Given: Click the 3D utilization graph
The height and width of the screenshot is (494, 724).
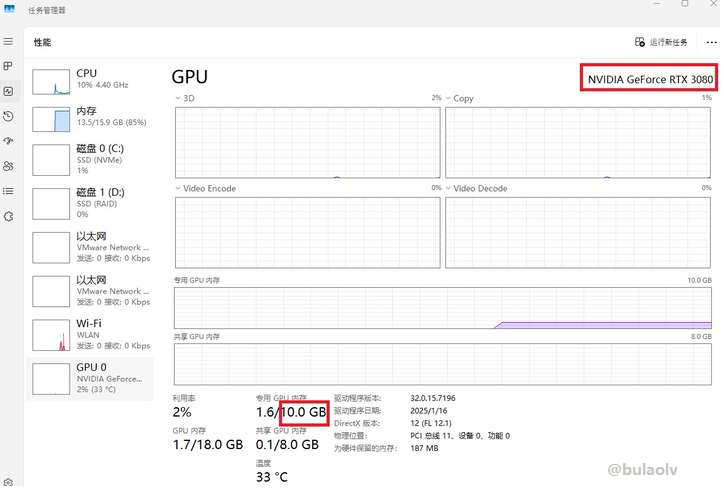Looking at the screenshot, I should 308,143.
